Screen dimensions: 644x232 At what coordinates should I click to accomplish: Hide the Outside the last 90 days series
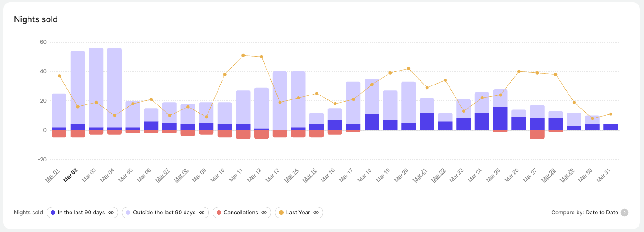[202, 213]
